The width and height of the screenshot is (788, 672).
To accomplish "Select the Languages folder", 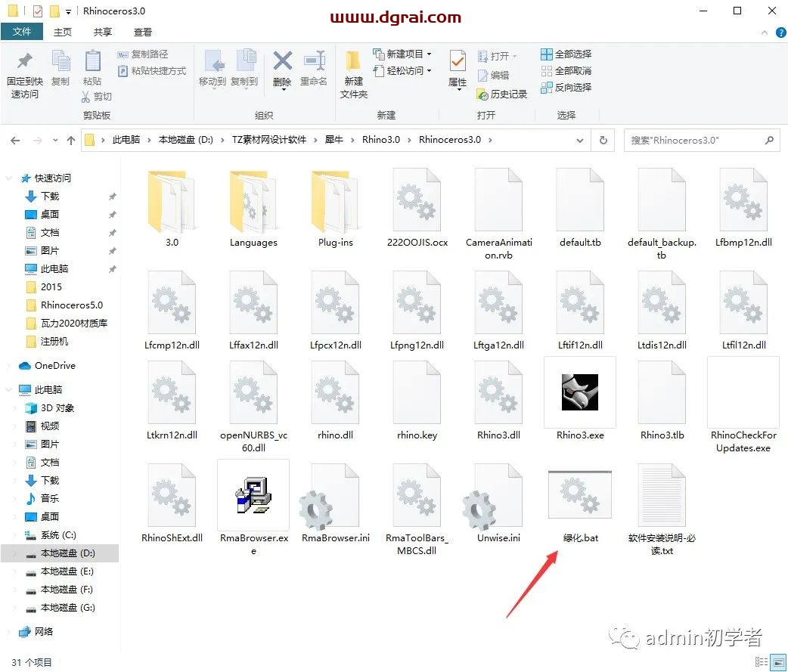I will coord(253,209).
